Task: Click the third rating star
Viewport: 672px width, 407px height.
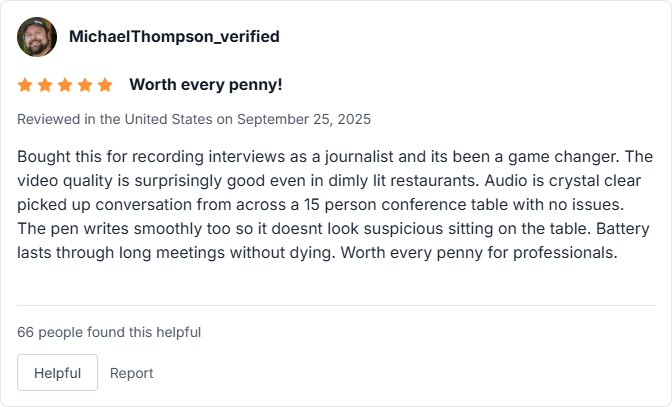Action: pos(65,85)
